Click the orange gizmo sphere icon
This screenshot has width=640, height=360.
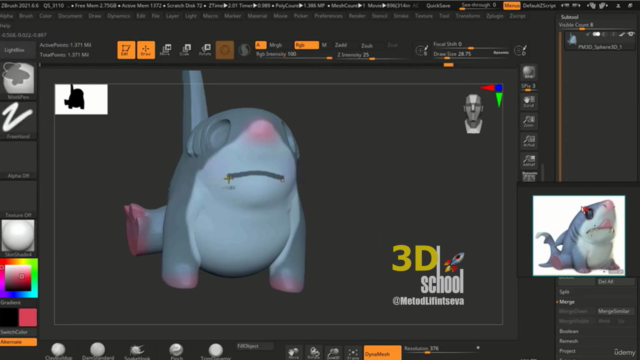pyautogui.click(x=225, y=50)
